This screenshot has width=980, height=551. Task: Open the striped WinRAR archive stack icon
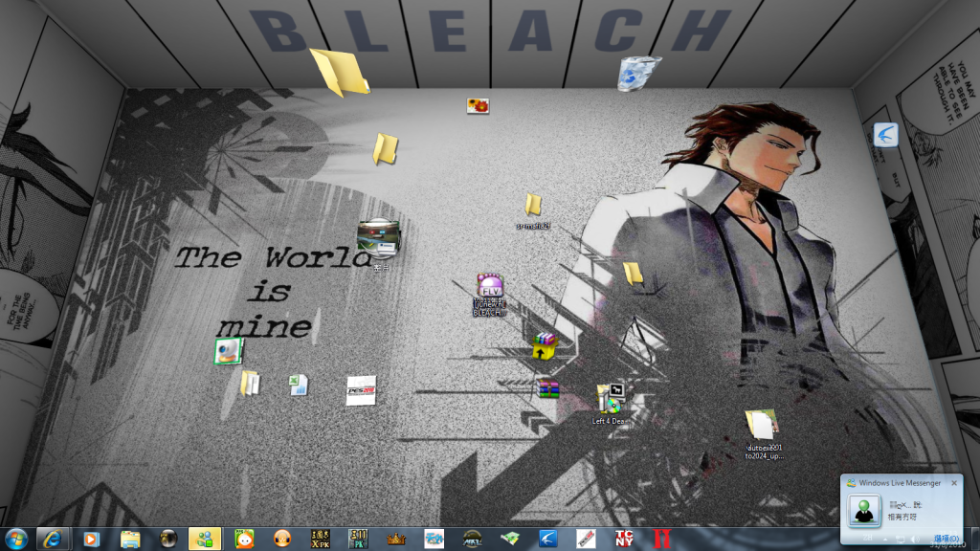click(x=548, y=388)
